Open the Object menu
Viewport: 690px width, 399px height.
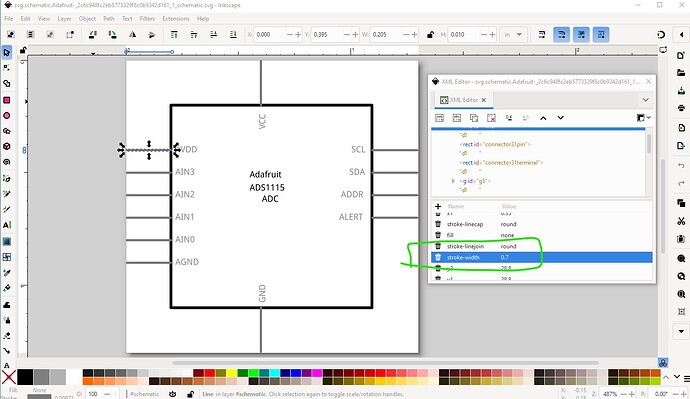click(87, 18)
